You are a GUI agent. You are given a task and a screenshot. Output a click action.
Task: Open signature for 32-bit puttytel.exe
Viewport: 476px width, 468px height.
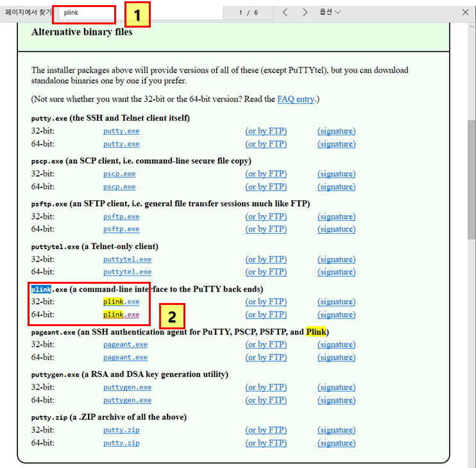(336, 259)
